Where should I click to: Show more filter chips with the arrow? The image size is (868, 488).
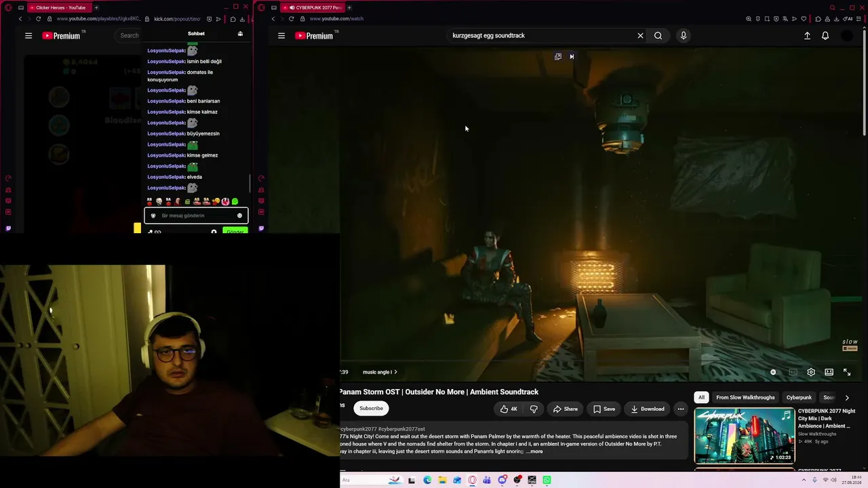(846, 398)
